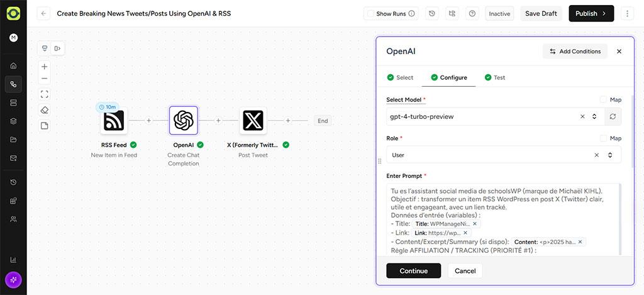Click the Continue button
The height and width of the screenshot is (295, 644).
pos(414,270)
